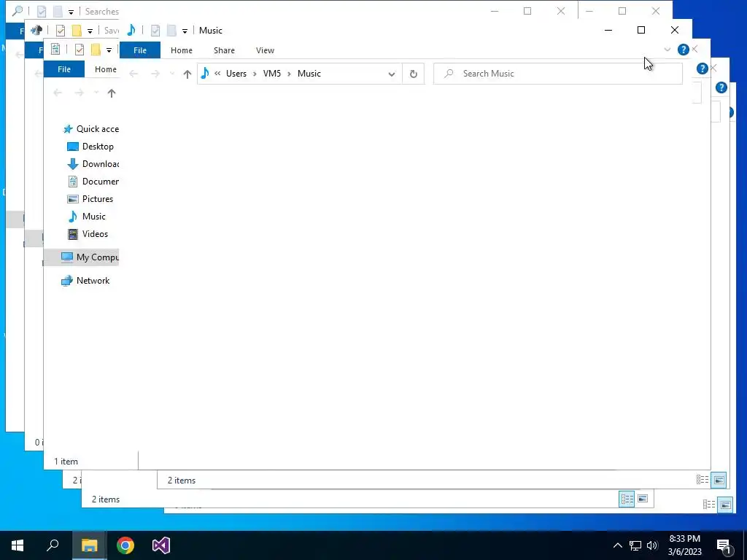Open Documents from navigation pane
This screenshot has width=747, height=560.
(x=93, y=182)
